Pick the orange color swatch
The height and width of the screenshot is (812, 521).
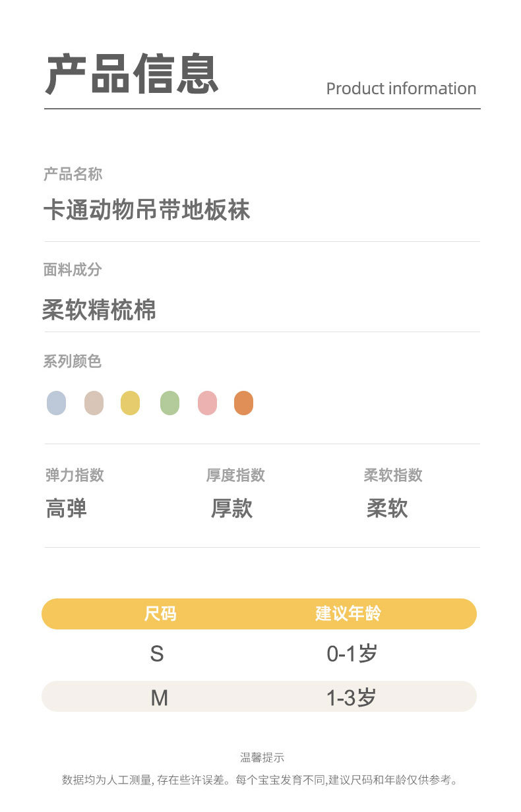[243, 403]
